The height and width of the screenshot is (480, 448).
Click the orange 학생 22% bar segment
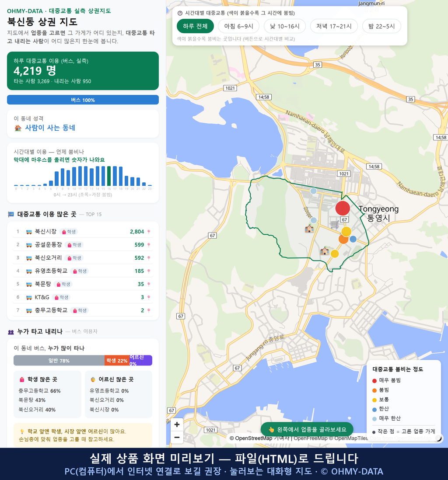[x=117, y=361]
